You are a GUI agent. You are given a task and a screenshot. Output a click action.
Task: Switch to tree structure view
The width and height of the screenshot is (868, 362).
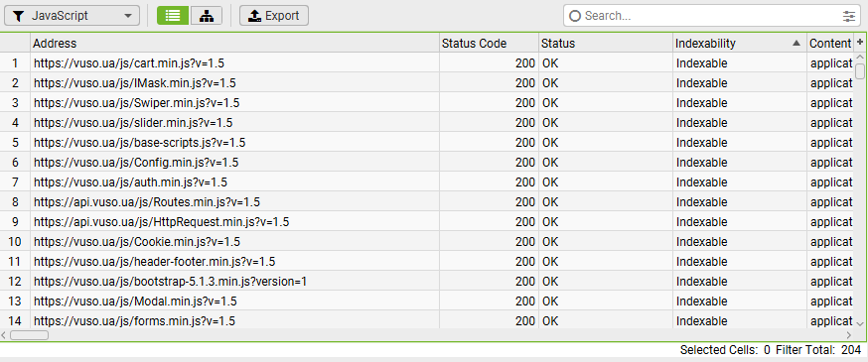(x=207, y=16)
